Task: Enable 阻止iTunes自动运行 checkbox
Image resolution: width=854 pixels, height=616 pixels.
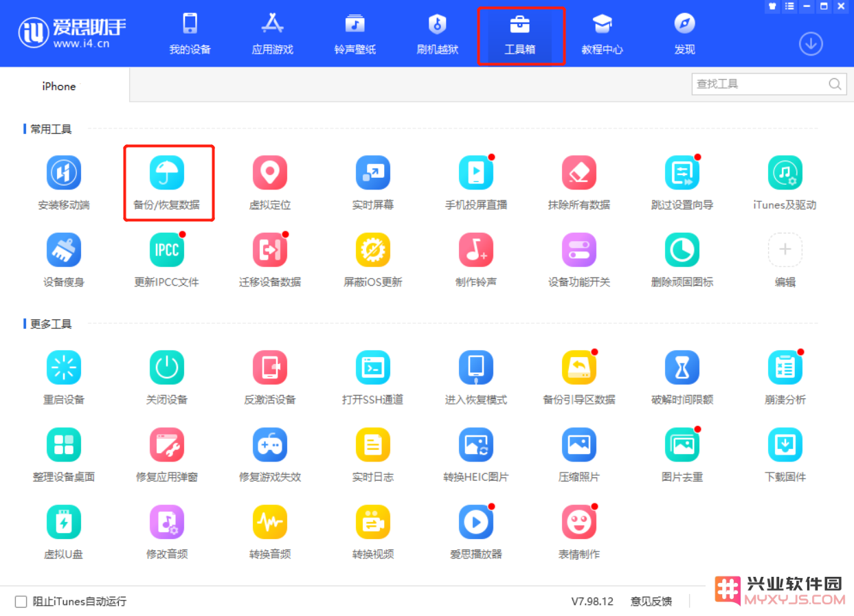Action: (21, 602)
